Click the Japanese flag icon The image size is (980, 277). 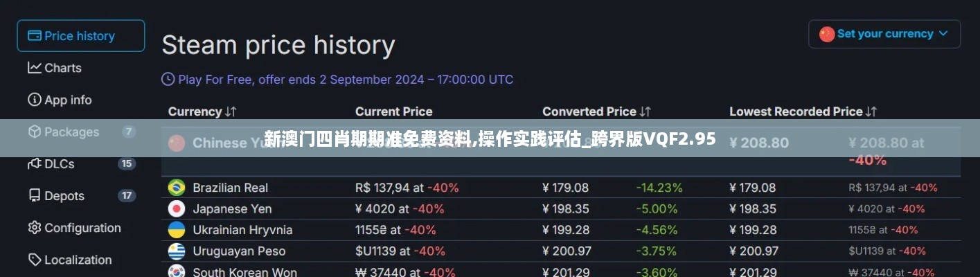(177, 208)
